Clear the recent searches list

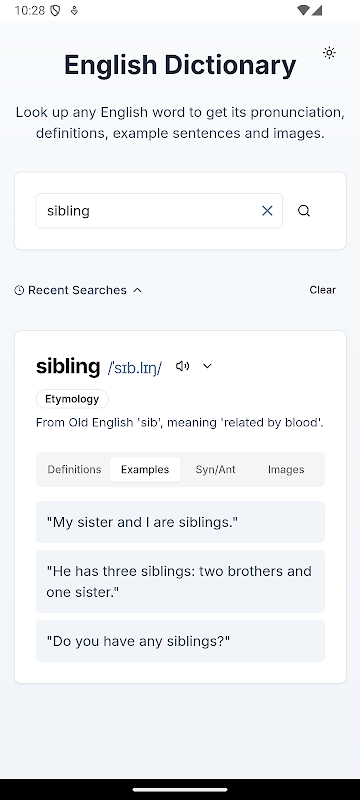click(x=322, y=290)
